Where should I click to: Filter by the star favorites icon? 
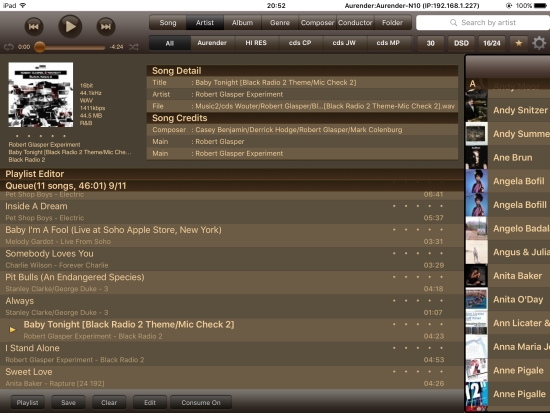click(519, 43)
